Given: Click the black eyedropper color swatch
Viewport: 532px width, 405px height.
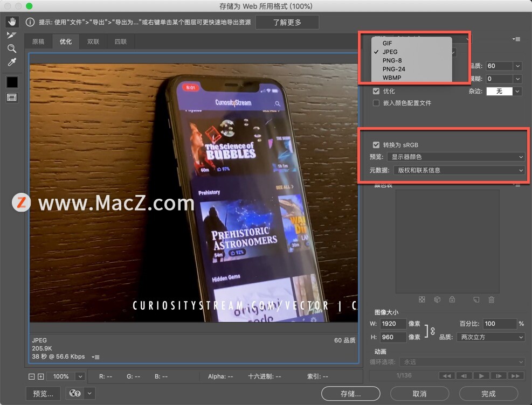Looking at the screenshot, I should pos(12,82).
